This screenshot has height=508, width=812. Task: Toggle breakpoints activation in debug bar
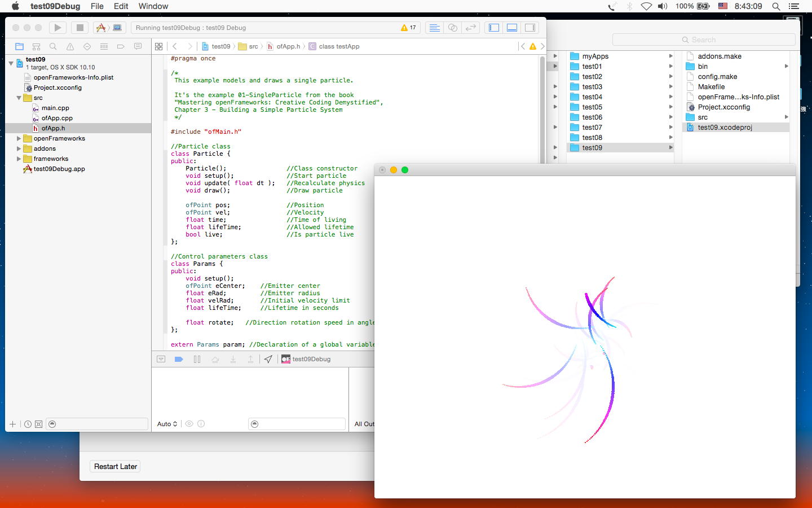pyautogui.click(x=179, y=359)
